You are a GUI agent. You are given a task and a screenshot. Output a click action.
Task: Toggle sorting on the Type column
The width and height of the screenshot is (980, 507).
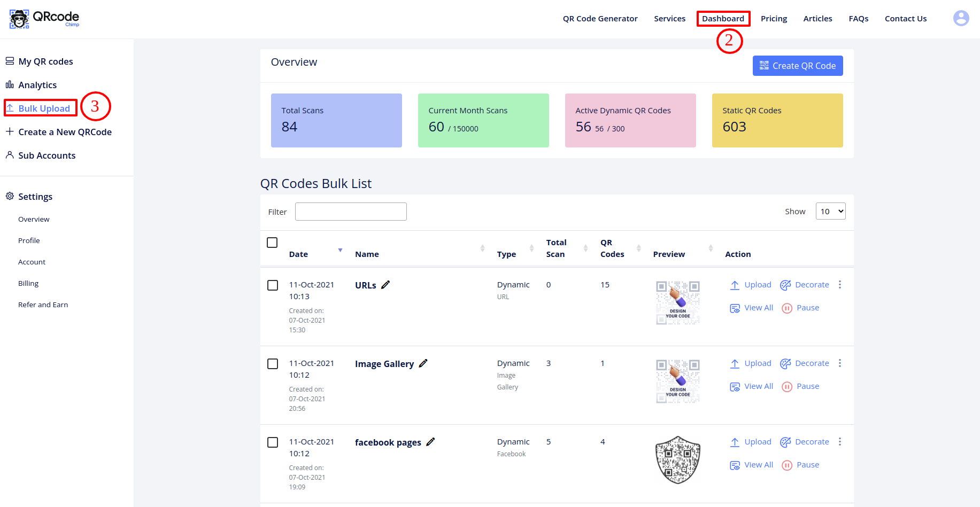tap(531, 248)
